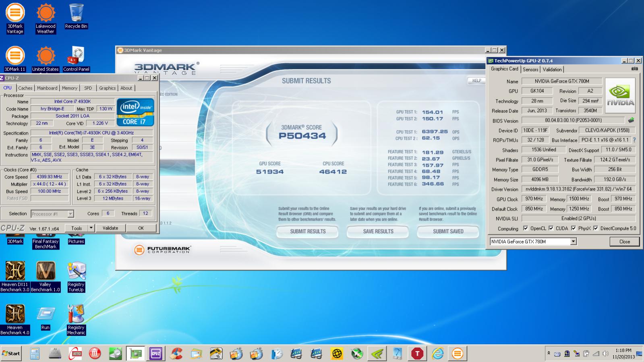Click the GPU-Z screenshot camera icon
Viewport: 644px width, 362px height.
pyautogui.click(x=634, y=69)
